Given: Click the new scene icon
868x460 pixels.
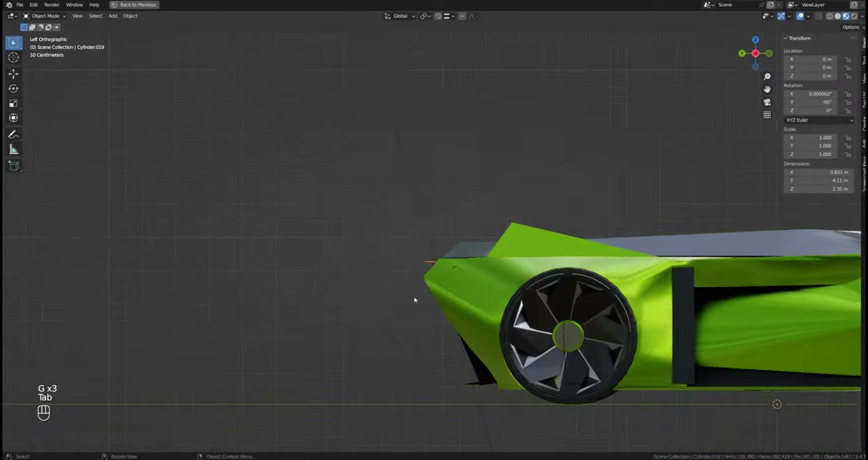Looking at the screenshot, I should [770, 5].
